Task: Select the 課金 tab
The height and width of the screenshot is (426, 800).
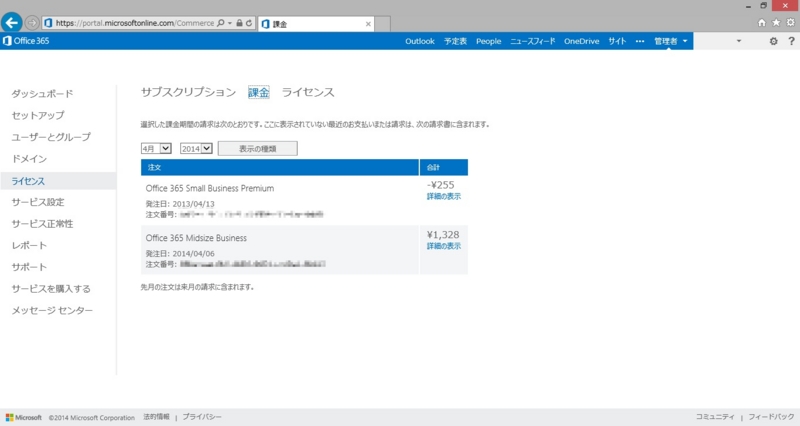Action: click(x=259, y=92)
